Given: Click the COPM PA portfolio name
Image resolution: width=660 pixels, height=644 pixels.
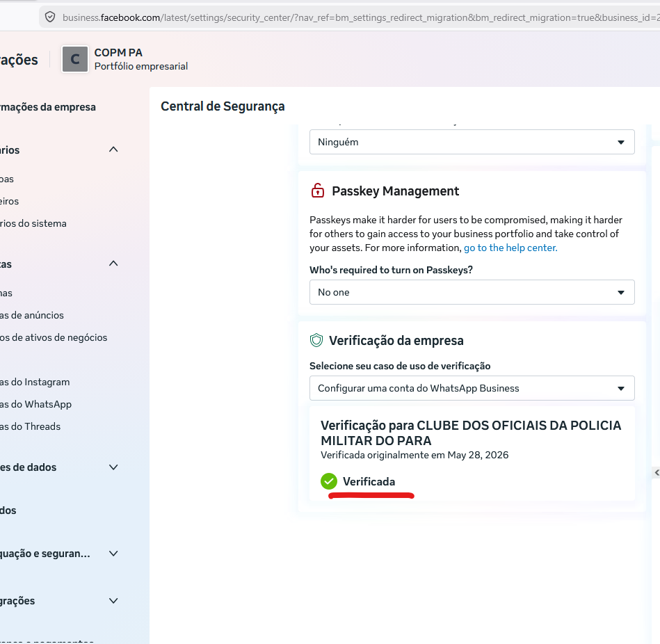Looking at the screenshot, I should 118,53.
